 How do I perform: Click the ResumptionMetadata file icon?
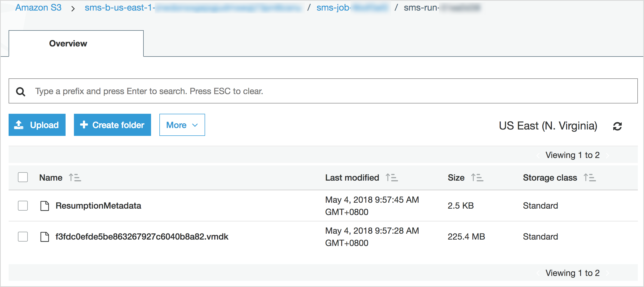pos(45,206)
